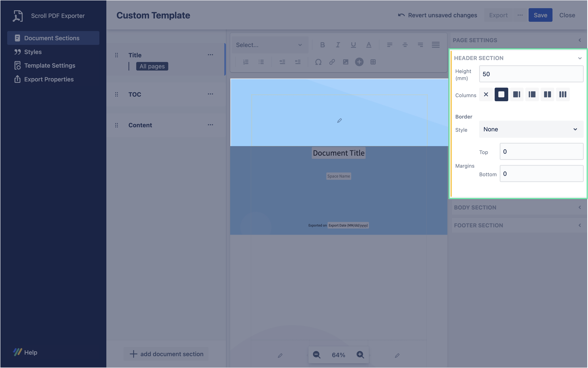
Task: Click the Save button
Action: point(540,15)
